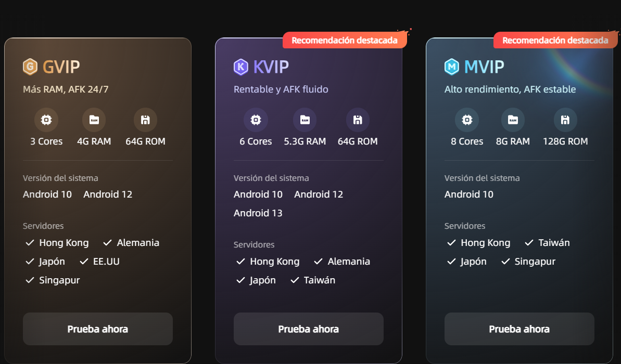Screen dimensions: 621x364
Task: Click the KVIP 64G ROM disk icon
Action: click(358, 120)
